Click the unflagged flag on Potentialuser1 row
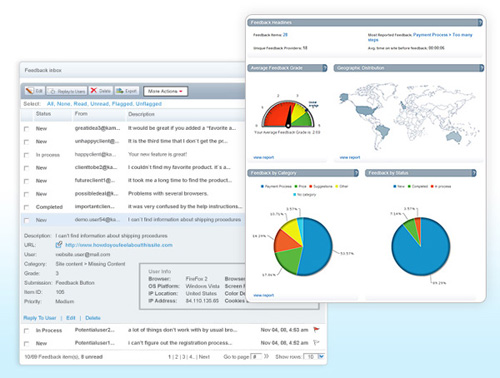 (x=316, y=342)
